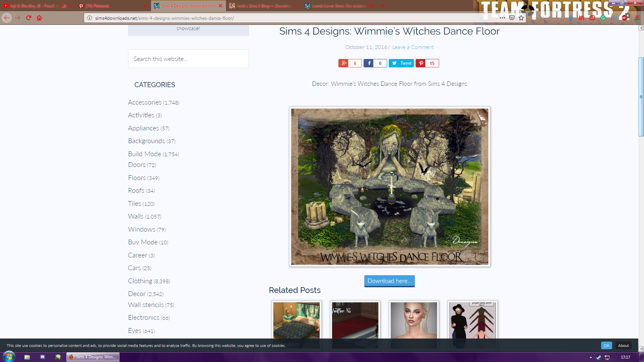Accept cookies with the OK button
The image size is (644, 362).
pos(606,346)
